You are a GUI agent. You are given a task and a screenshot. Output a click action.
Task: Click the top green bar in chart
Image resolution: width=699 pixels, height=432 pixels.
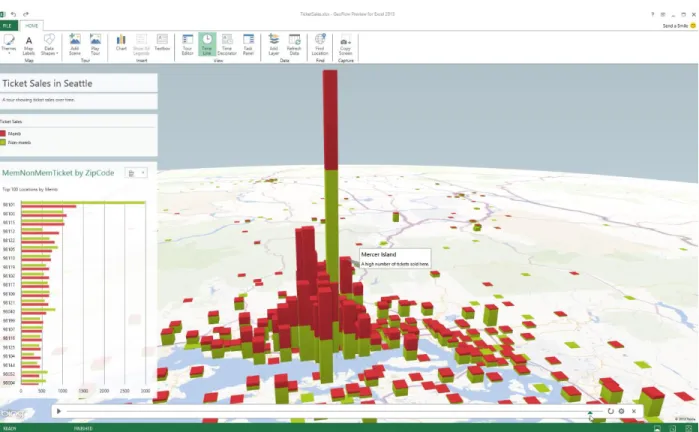click(83, 202)
